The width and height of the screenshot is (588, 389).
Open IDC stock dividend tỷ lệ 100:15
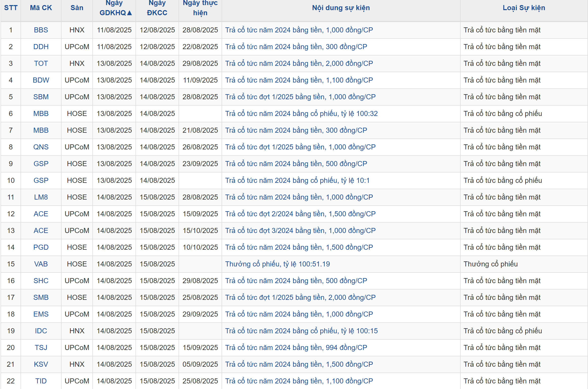click(301, 331)
